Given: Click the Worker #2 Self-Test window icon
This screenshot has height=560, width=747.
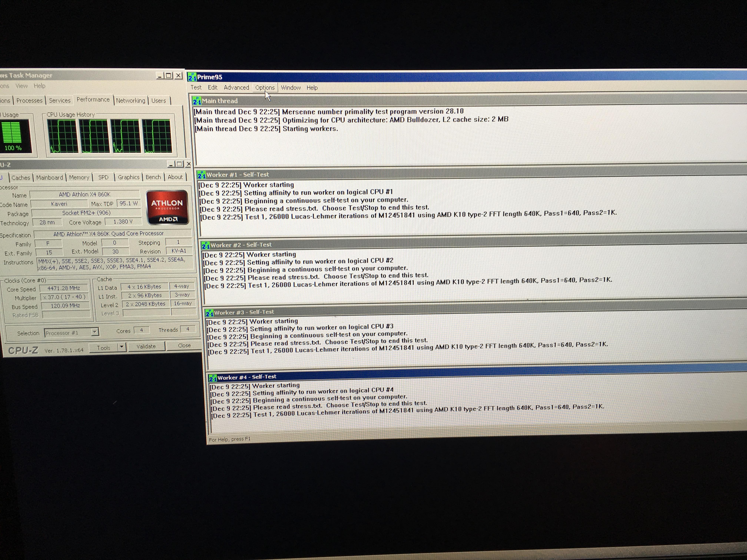Looking at the screenshot, I should [x=205, y=245].
